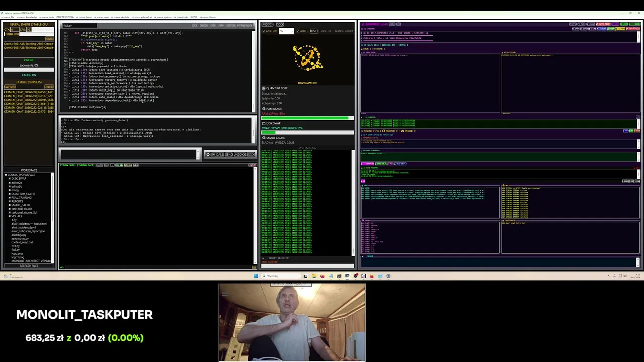Screen dimensions: 644x362
Task: Click the chat message input box
Action: [x=129, y=154]
